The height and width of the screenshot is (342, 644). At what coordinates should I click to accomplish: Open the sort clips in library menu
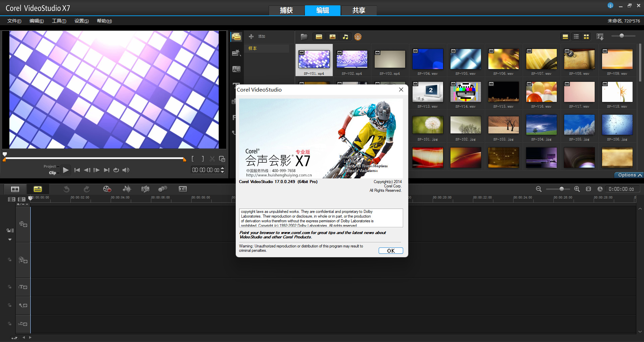coord(600,37)
